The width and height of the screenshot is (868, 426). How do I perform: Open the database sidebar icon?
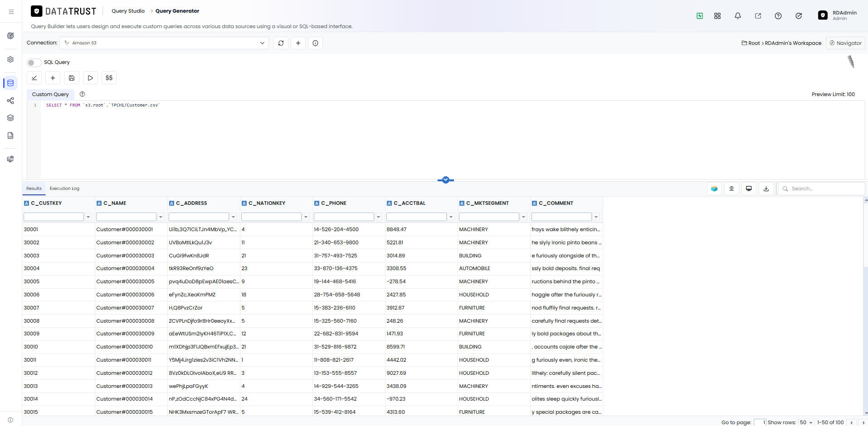10,83
